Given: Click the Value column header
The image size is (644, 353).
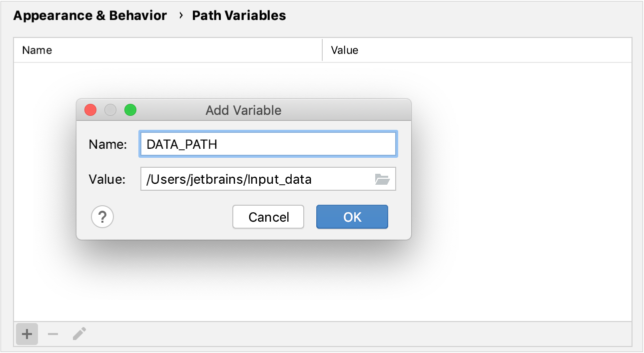Looking at the screenshot, I should (x=344, y=50).
